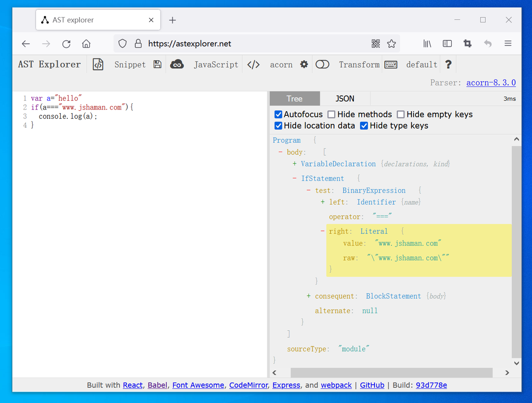Switch to the Tree tab
The width and height of the screenshot is (532, 403).
[x=294, y=99]
